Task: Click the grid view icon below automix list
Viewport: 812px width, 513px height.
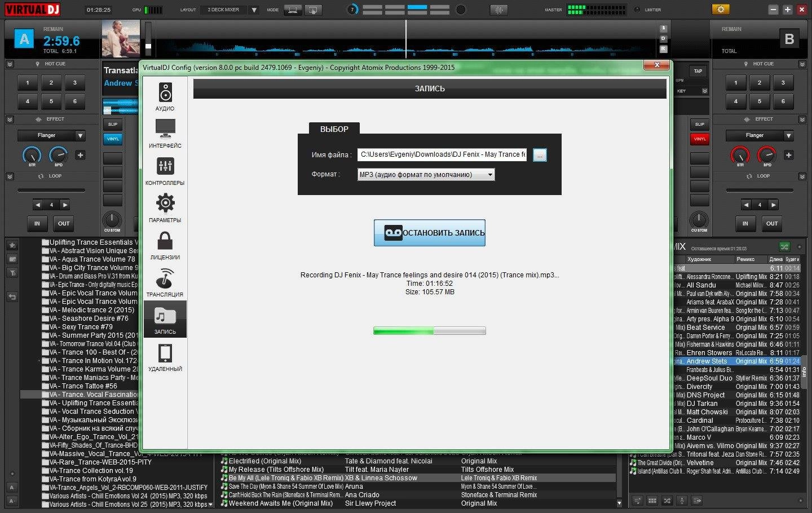Action: pyautogui.click(x=652, y=501)
